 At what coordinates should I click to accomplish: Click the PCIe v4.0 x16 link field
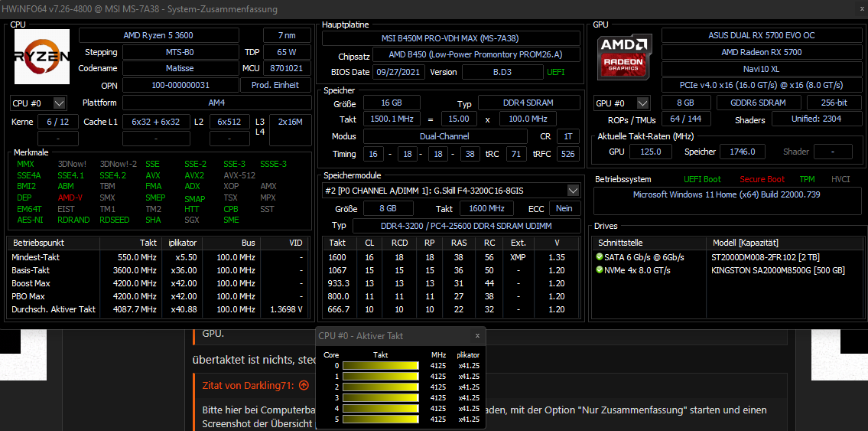click(x=761, y=85)
